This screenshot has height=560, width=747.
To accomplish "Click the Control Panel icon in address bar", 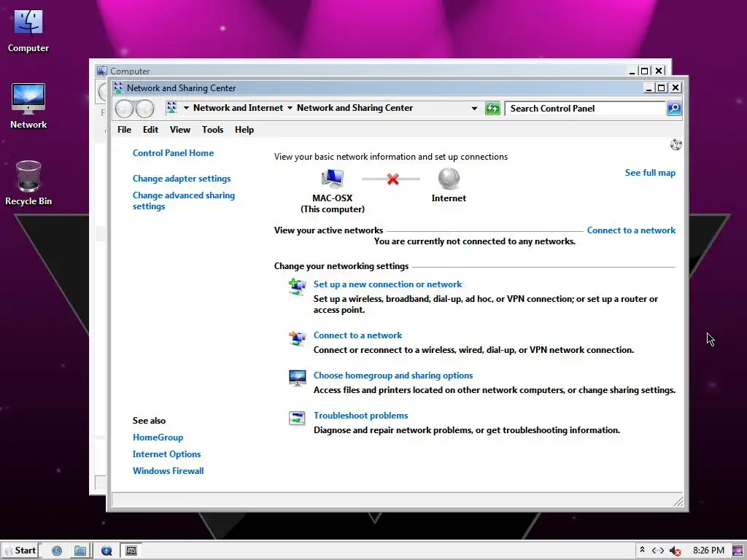I will 171,108.
